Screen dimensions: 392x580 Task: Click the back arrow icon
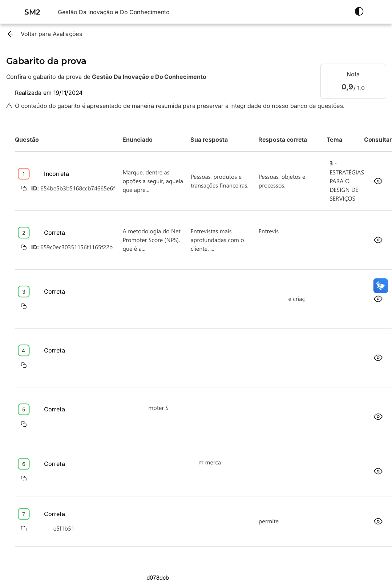pyautogui.click(x=11, y=34)
